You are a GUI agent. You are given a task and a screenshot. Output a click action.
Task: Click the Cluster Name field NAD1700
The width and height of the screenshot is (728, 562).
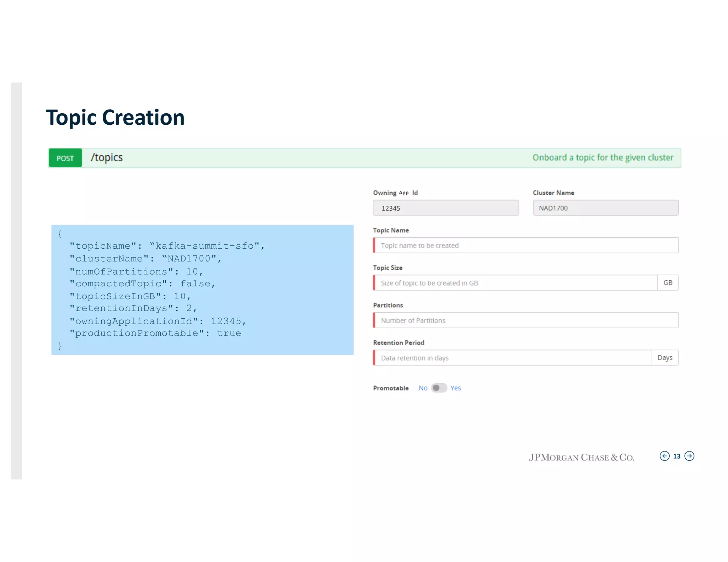click(606, 208)
